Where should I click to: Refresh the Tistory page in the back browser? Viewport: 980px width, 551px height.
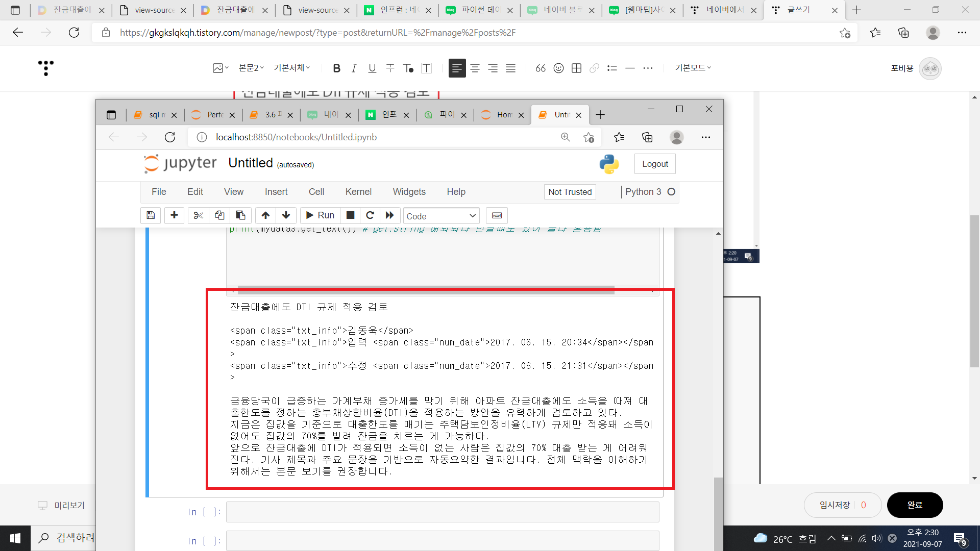[x=74, y=33]
